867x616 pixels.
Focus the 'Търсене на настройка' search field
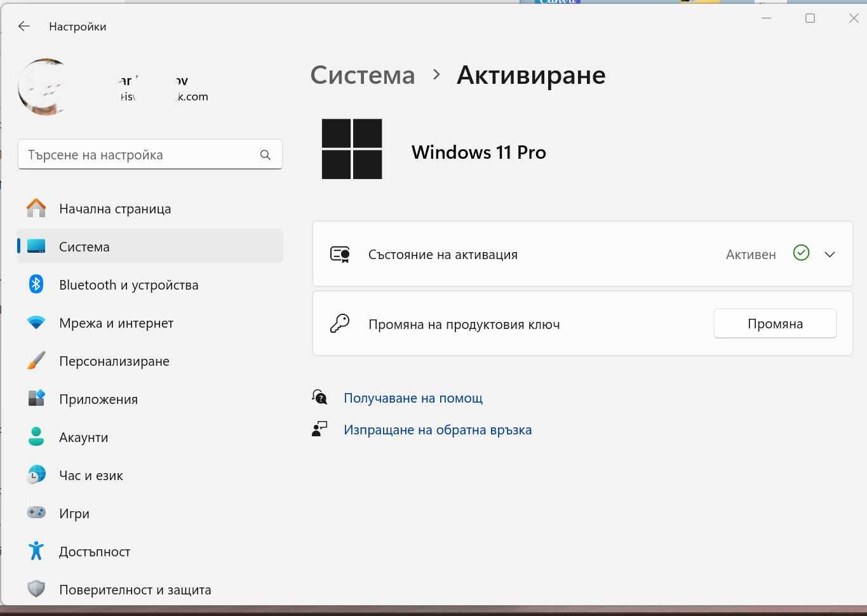[x=150, y=155]
